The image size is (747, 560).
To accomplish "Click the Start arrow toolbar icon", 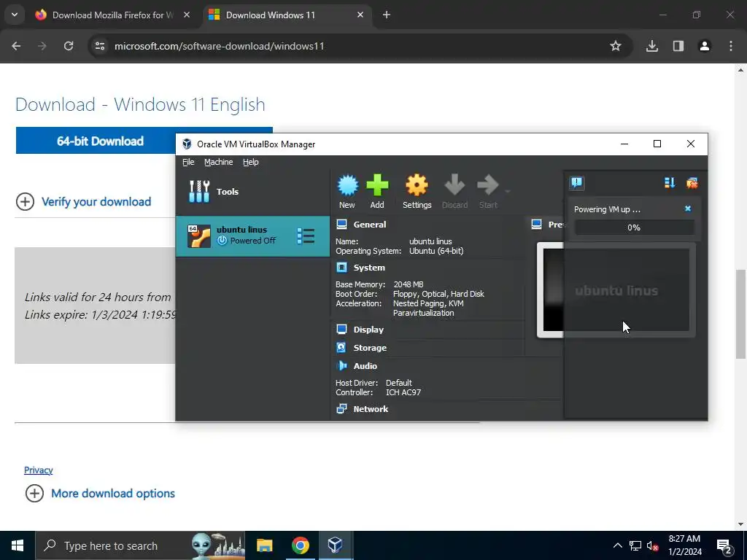I will coord(488,192).
